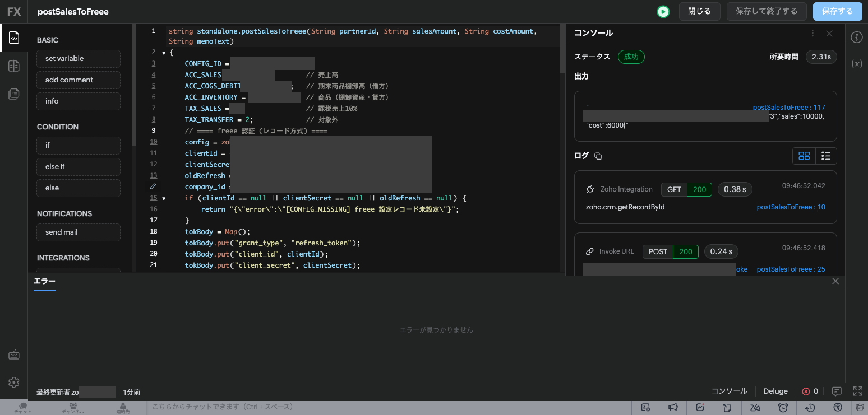The height and width of the screenshot is (415, 868).
Task: Open the announcements megaphone icon
Action: point(673,407)
